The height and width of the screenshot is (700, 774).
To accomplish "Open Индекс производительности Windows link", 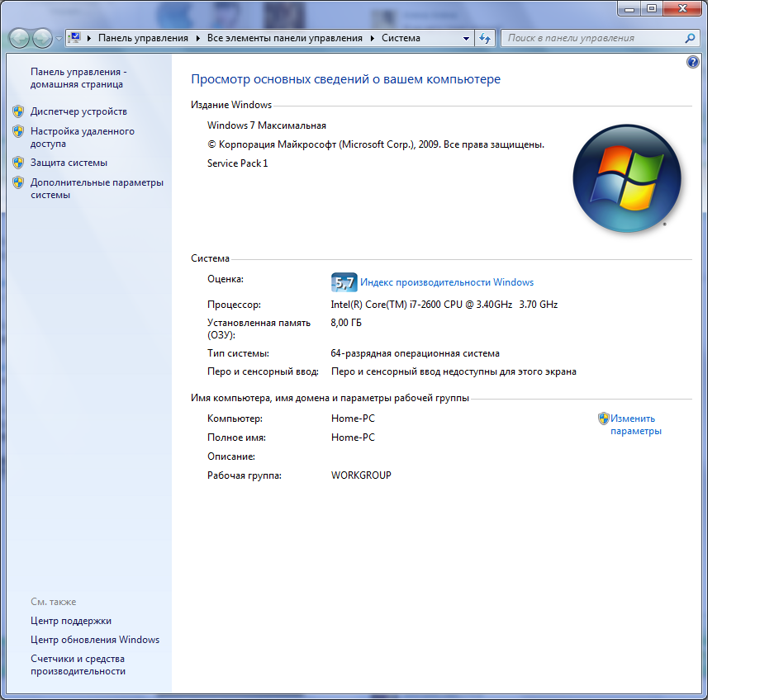I will [447, 282].
